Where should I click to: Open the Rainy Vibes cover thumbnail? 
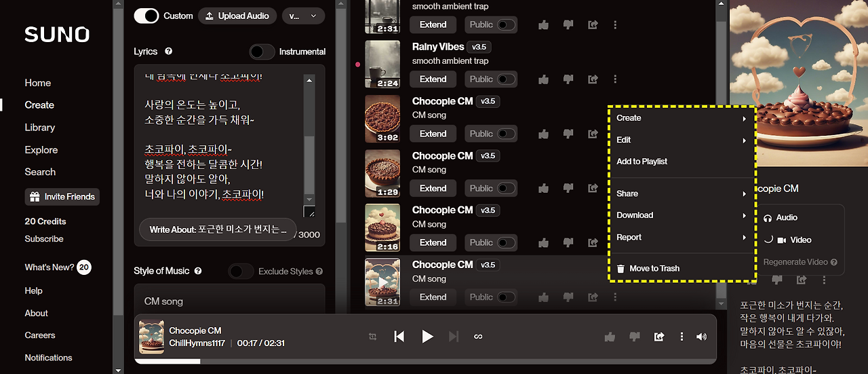click(382, 64)
